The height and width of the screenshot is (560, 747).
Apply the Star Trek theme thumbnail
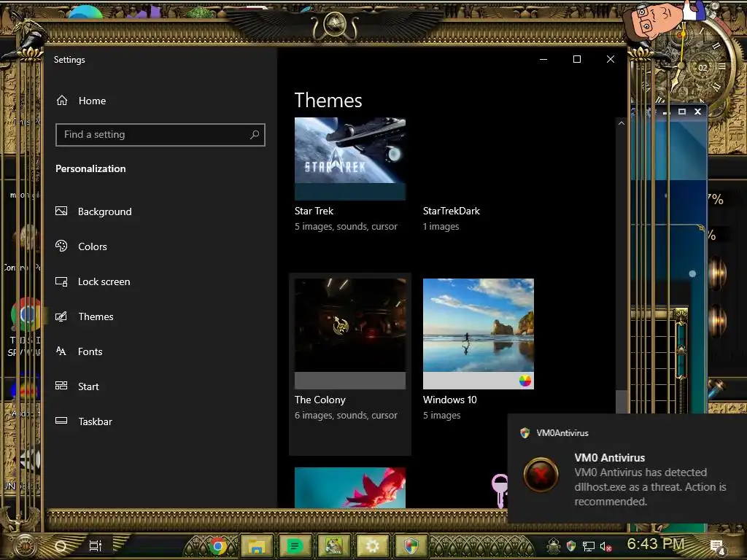click(x=350, y=158)
